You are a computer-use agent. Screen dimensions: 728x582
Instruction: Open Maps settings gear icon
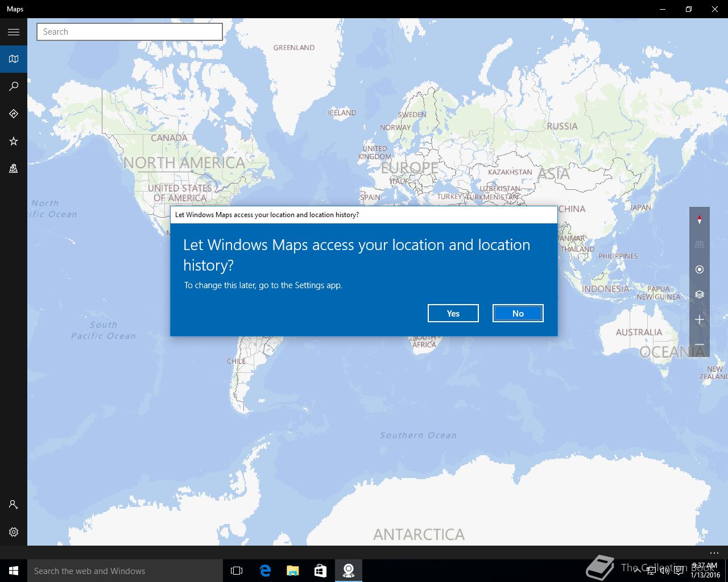pyautogui.click(x=14, y=532)
